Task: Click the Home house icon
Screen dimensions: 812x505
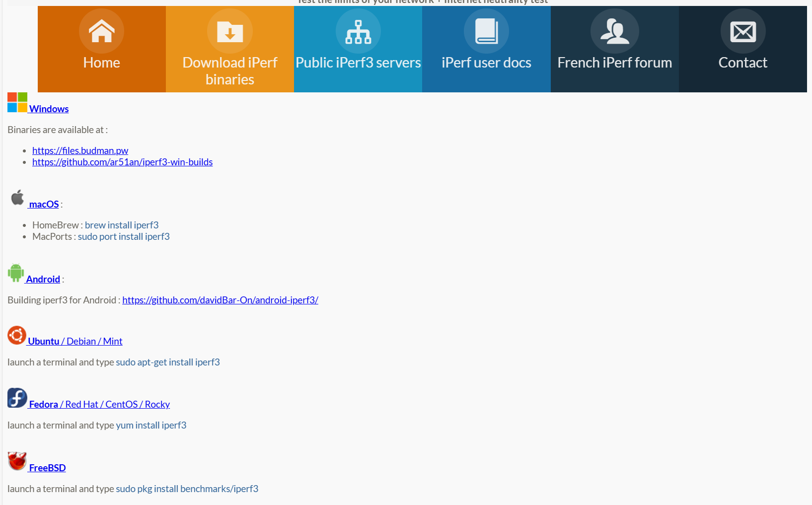Action: click(x=101, y=31)
